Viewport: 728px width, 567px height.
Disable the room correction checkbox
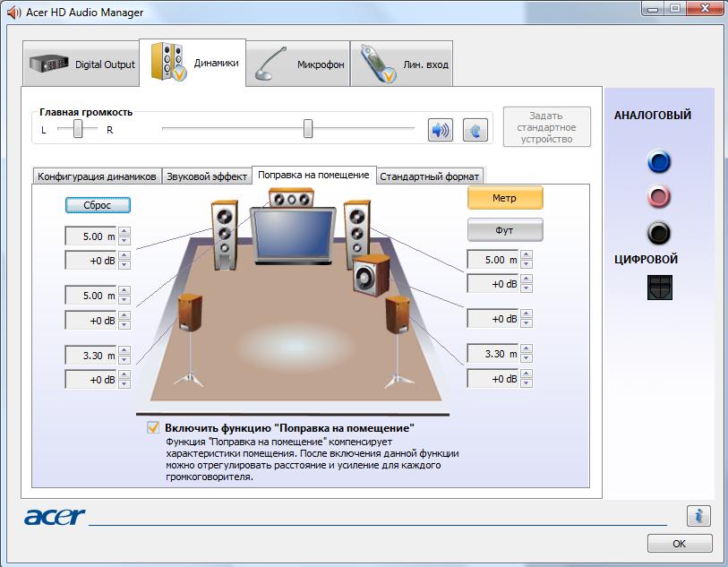[x=153, y=427]
